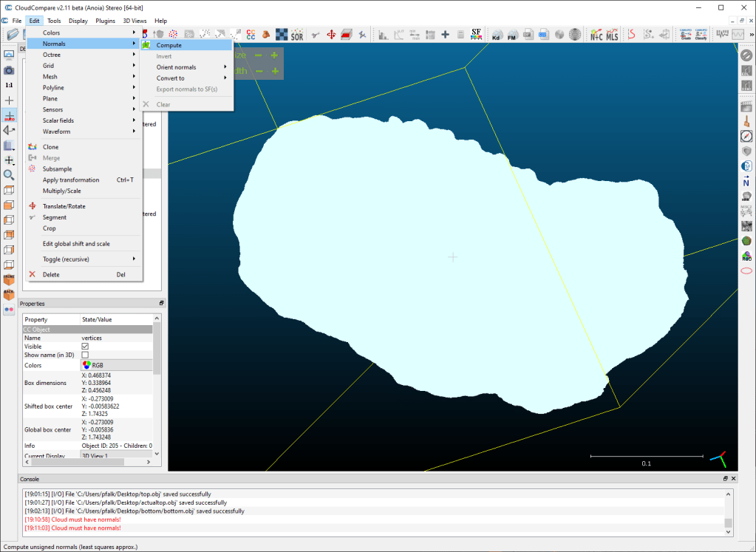The height and width of the screenshot is (552, 756).
Task: Click the 1:1 zoom icon
Action: (9, 85)
